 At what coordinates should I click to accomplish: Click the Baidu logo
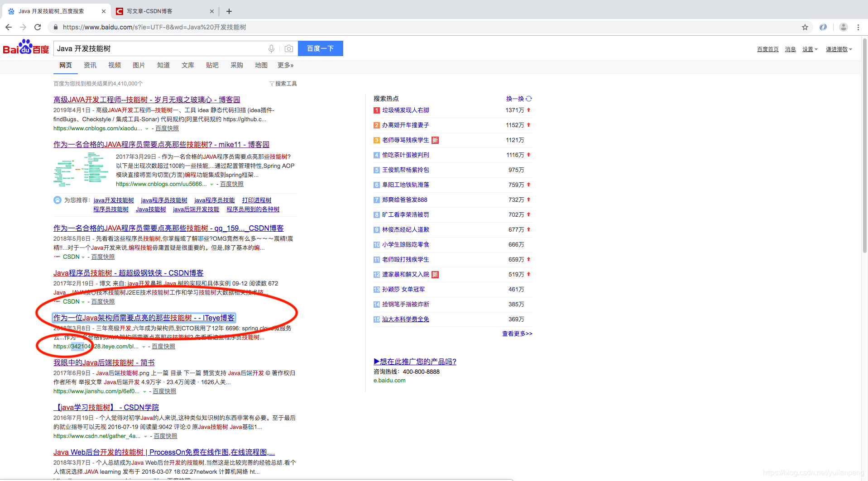[26, 47]
